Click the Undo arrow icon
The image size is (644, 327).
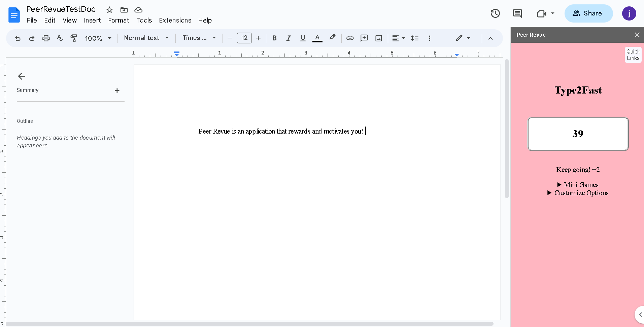click(18, 38)
